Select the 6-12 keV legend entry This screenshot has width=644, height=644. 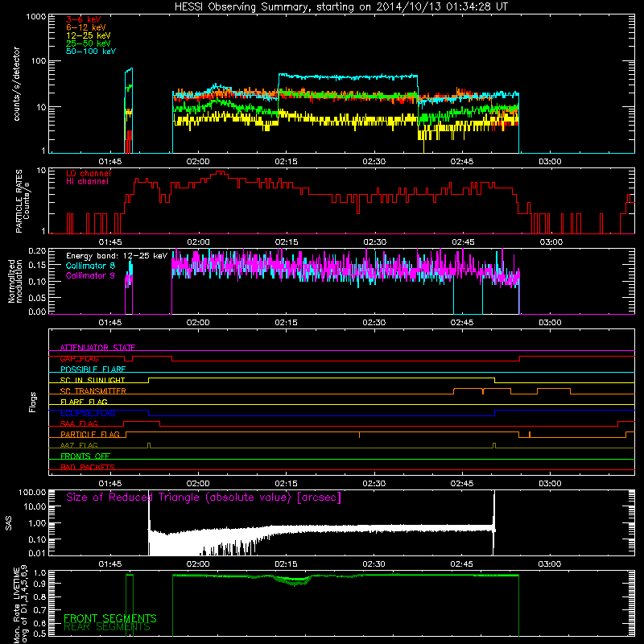(86, 27)
